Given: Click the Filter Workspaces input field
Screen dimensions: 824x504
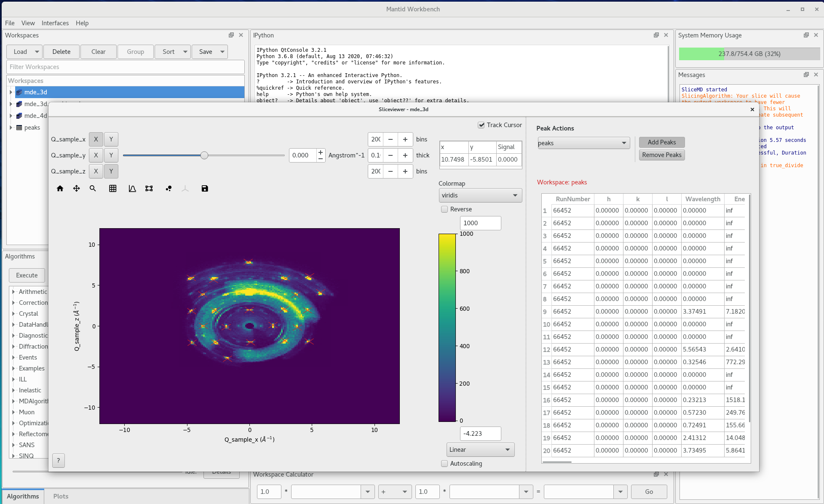Looking at the screenshot, I should [x=125, y=67].
